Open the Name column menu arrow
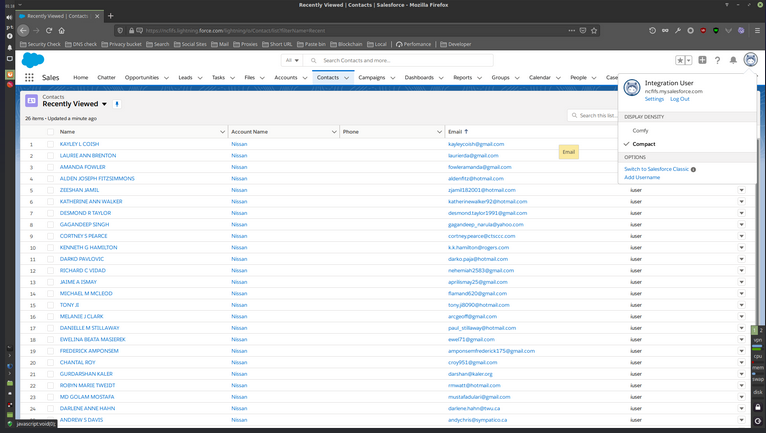 (222, 132)
